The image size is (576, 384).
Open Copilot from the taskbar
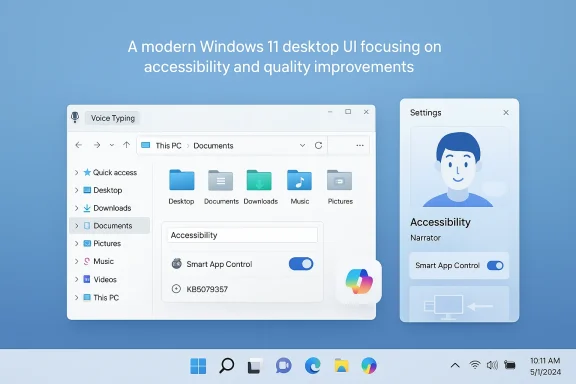(369, 366)
